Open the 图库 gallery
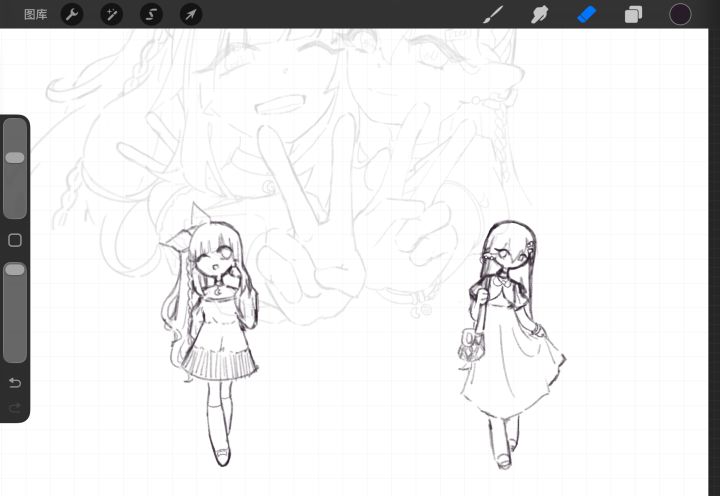The image size is (720, 496). (35, 15)
